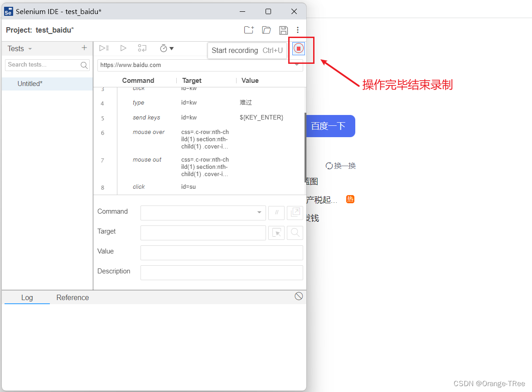Click the search tests magnifier icon
Viewport: 532px width, 392px height.
coord(84,65)
